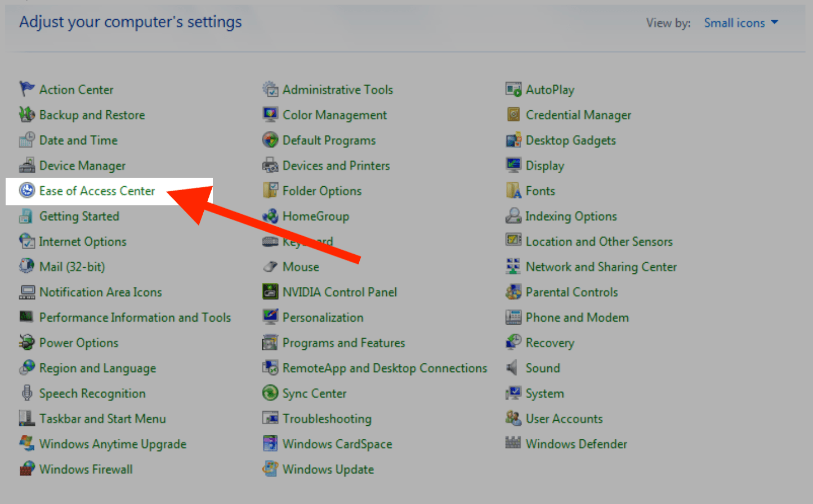The image size is (813, 504).
Task: Click the Default Programs icon
Action: (270, 139)
